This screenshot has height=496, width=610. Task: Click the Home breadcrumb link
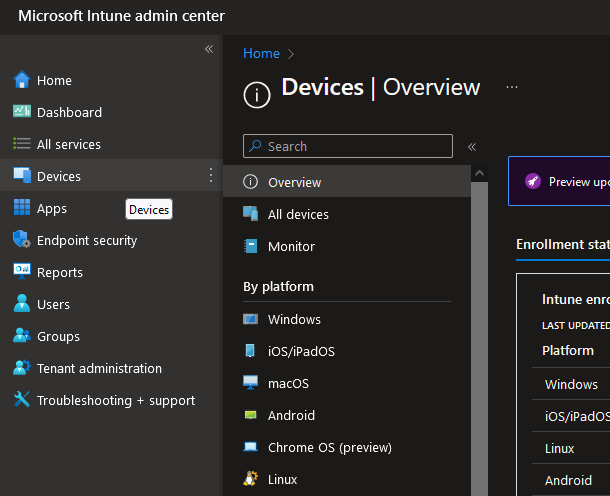261,53
